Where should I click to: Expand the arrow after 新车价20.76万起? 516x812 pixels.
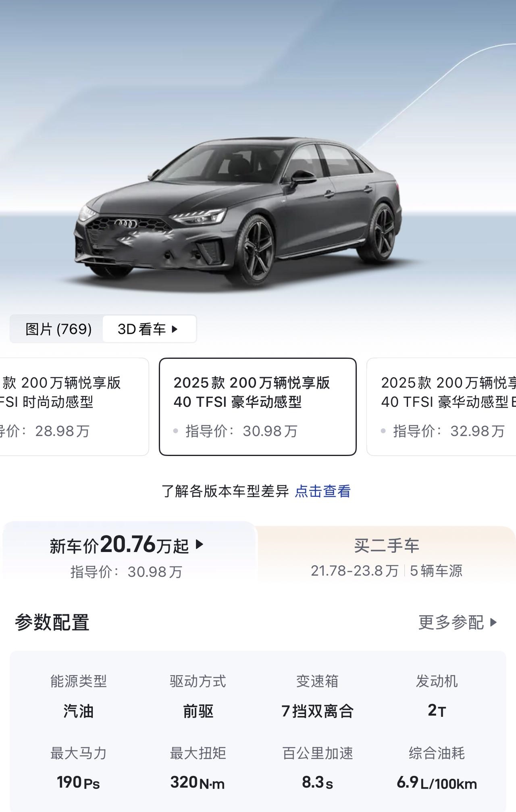coord(199,545)
